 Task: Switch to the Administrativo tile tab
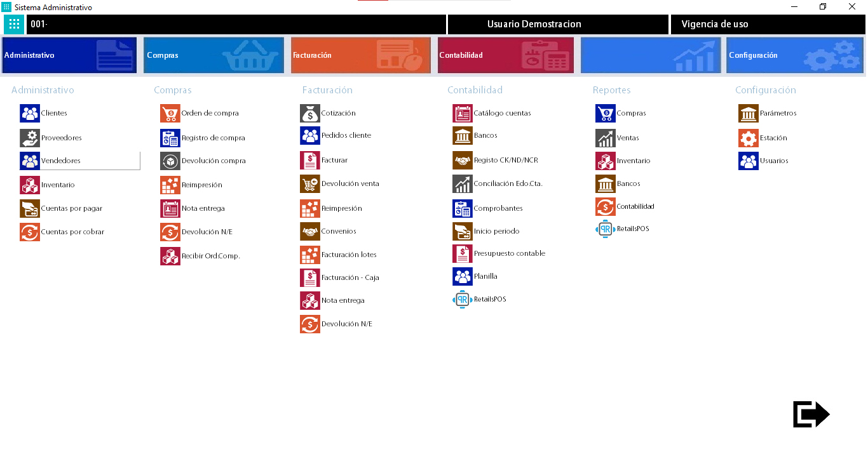[69, 55]
